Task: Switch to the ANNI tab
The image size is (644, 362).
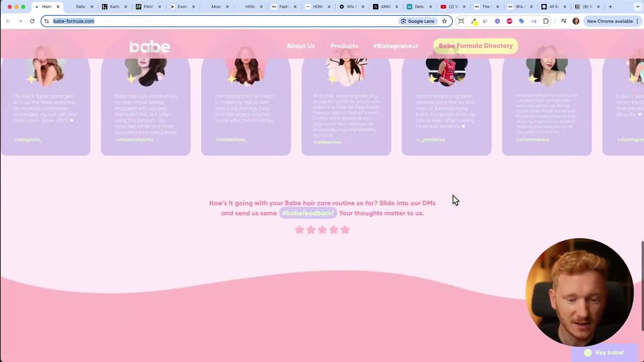Action: [385, 7]
